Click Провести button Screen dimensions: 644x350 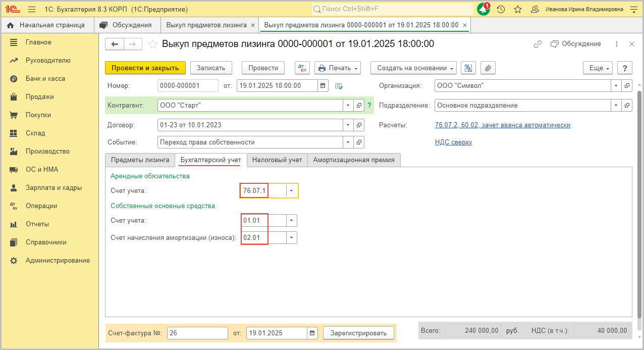tap(263, 68)
